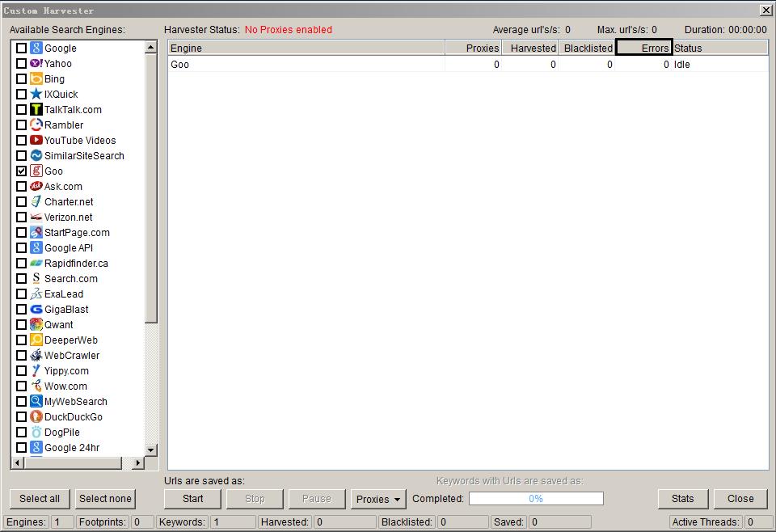Select the Goo row in results table
This screenshot has height=532, width=776.
[x=468, y=65]
